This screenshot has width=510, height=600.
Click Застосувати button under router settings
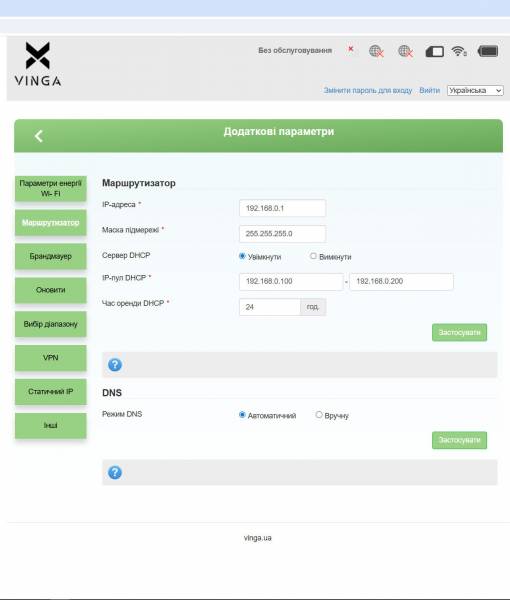click(459, 333)
